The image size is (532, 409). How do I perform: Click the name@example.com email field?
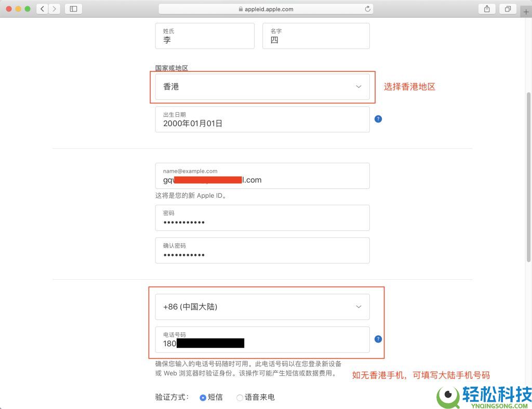(x=262, y=176)
